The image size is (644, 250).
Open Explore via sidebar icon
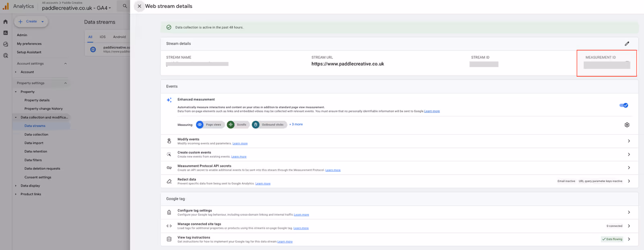coord(6,44)
